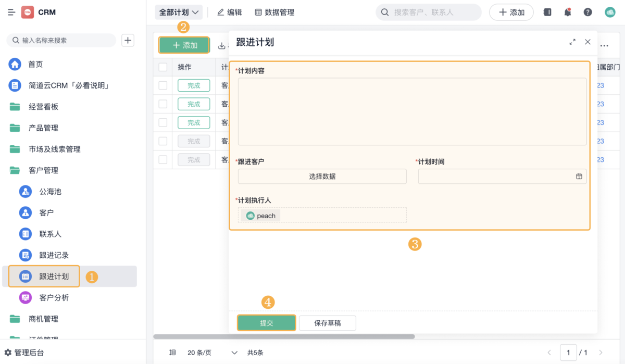Click the calendar icon in 计划时间 field
The height and width of the screenshot is (364, 625).
click(579, 177)
